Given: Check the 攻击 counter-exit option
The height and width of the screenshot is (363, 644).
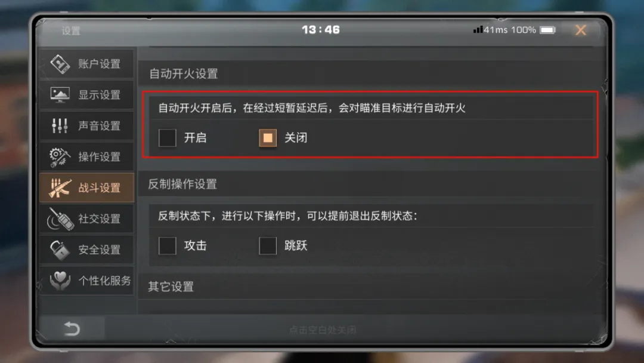Looking at the screenshot, I should click(x=167, y=246).
